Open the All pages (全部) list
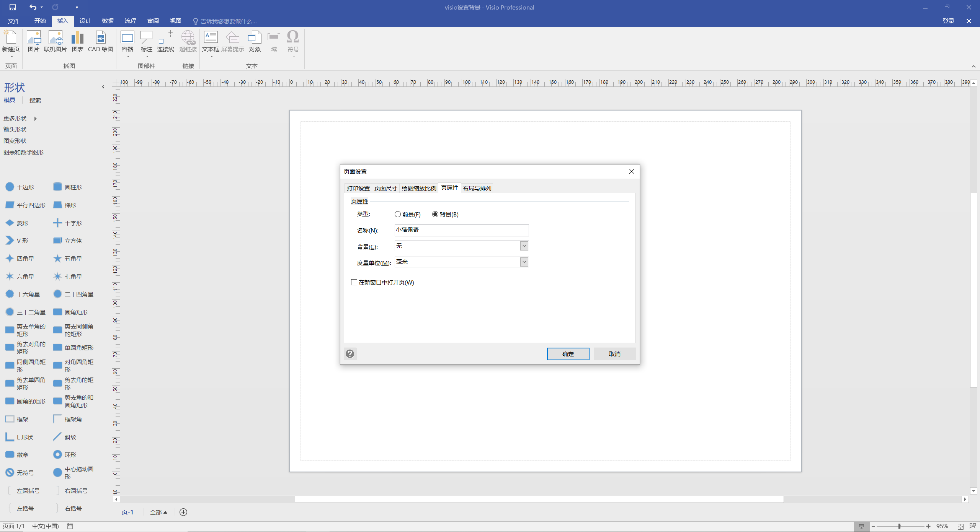980x532 pixels. click(158, 512)
